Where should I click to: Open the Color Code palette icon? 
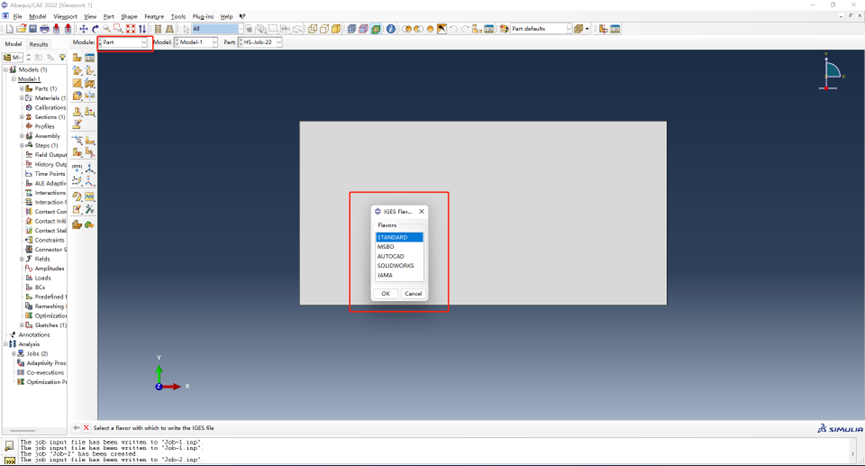pyautogui.click(x=504, y=29)
